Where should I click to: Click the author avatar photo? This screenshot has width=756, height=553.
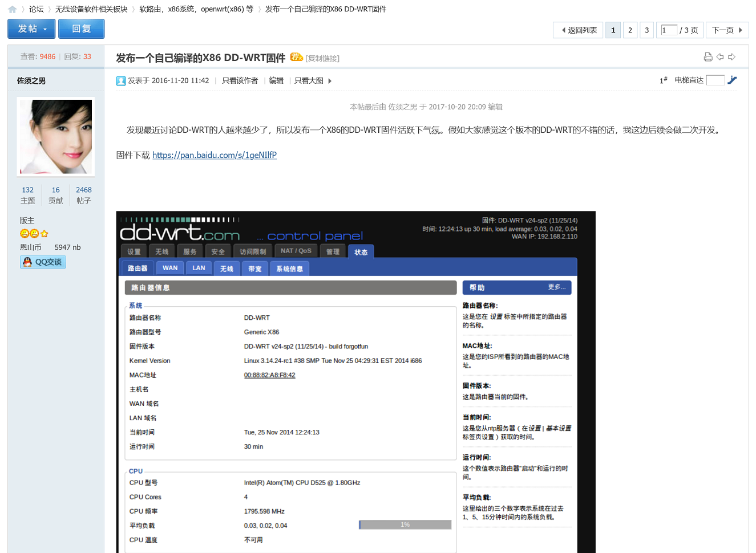point(56,137)
